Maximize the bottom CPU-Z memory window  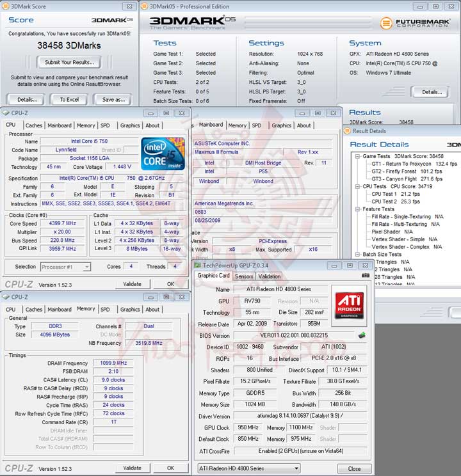pyautogui.click(x=166, y=297)
